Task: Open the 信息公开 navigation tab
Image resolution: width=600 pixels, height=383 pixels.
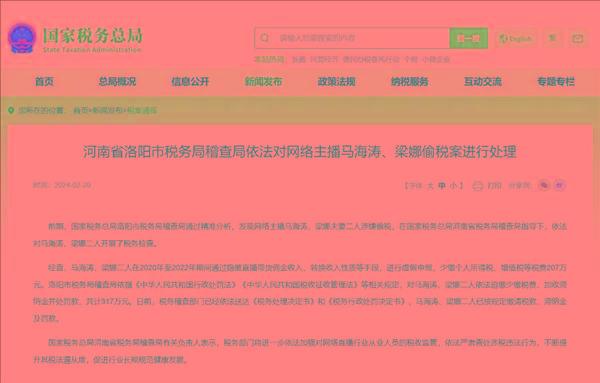Action: (x=190, y=81)
